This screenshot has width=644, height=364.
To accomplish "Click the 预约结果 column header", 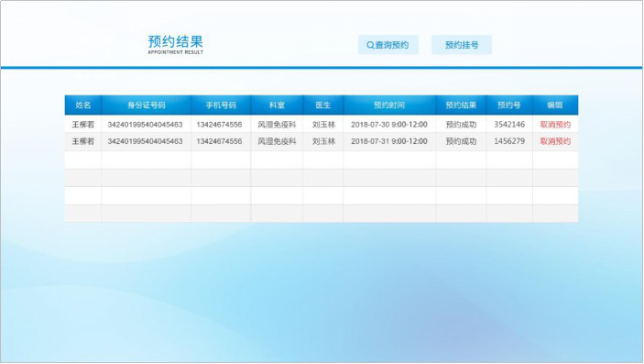I will coord(461,105).
